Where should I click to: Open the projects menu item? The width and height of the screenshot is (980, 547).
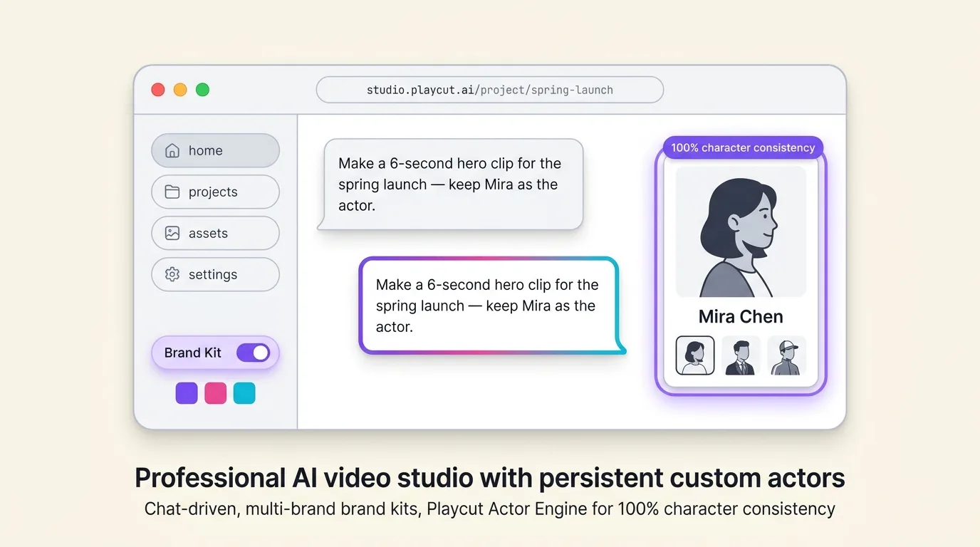point(215,192)
